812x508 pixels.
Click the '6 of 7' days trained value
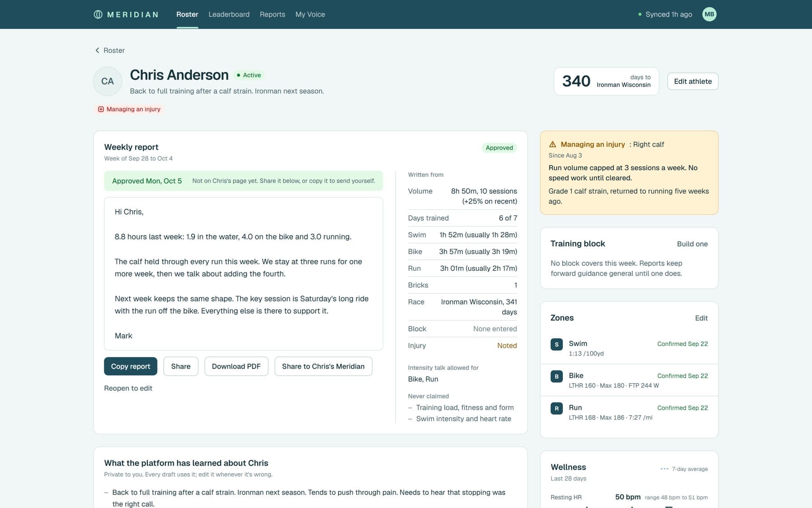(x=508, y=218)
